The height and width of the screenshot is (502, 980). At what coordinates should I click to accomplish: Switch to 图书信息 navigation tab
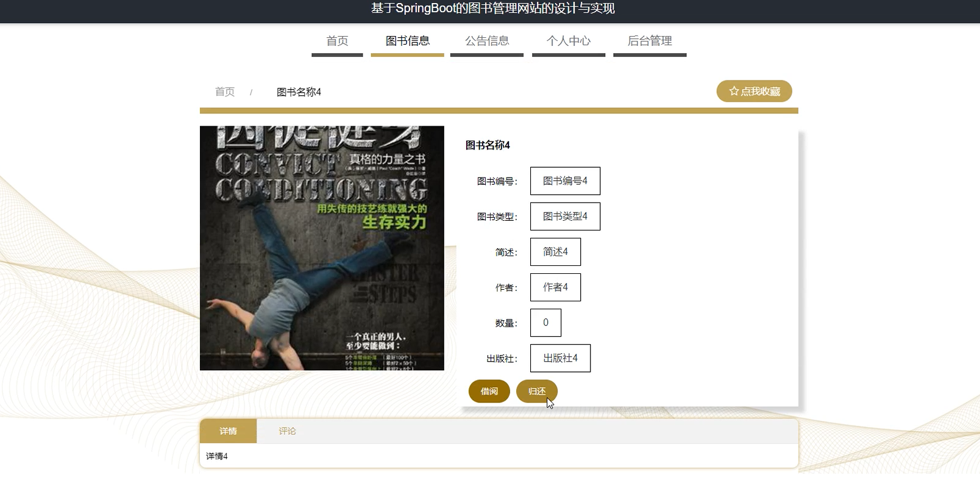(407, 41)
